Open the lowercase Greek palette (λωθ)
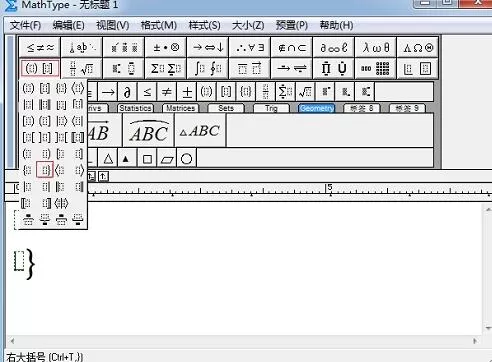The width and height of the screenshot is (492, 362). pos(376,48)
